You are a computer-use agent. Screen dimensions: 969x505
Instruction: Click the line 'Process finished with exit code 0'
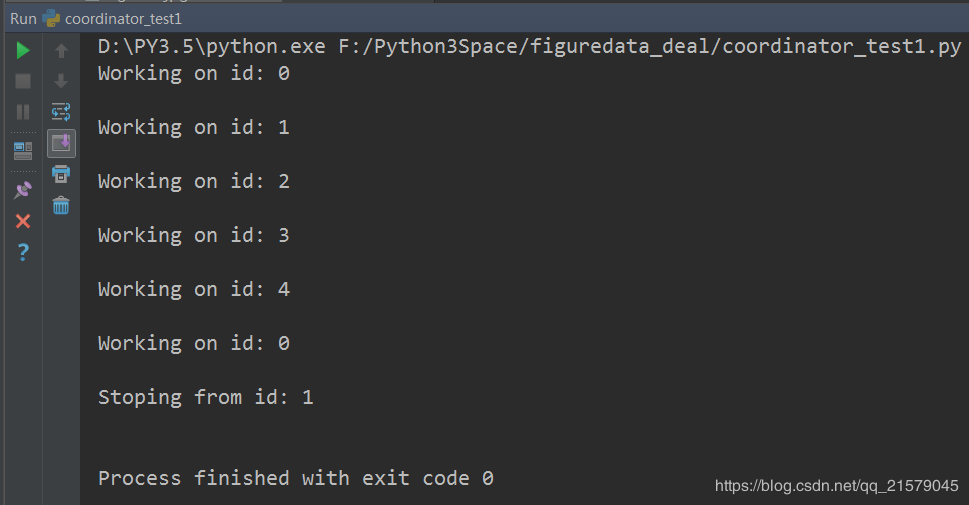[295, 478]
